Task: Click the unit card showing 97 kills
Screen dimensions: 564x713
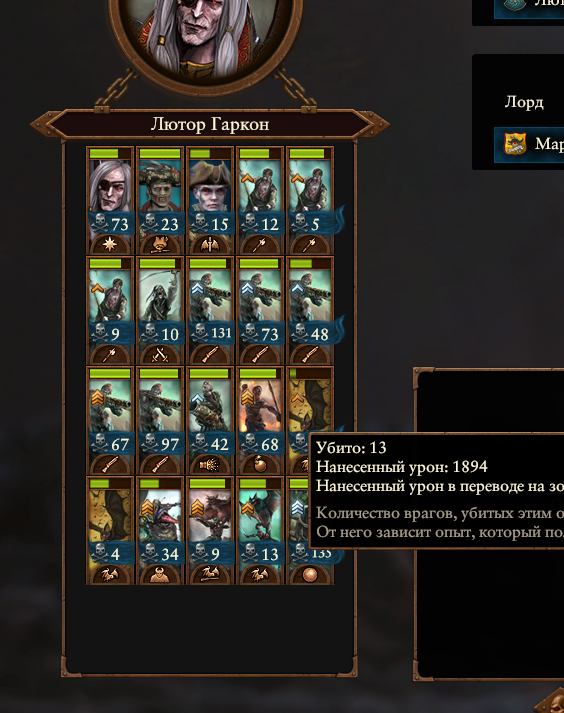Action: (160, 420)
